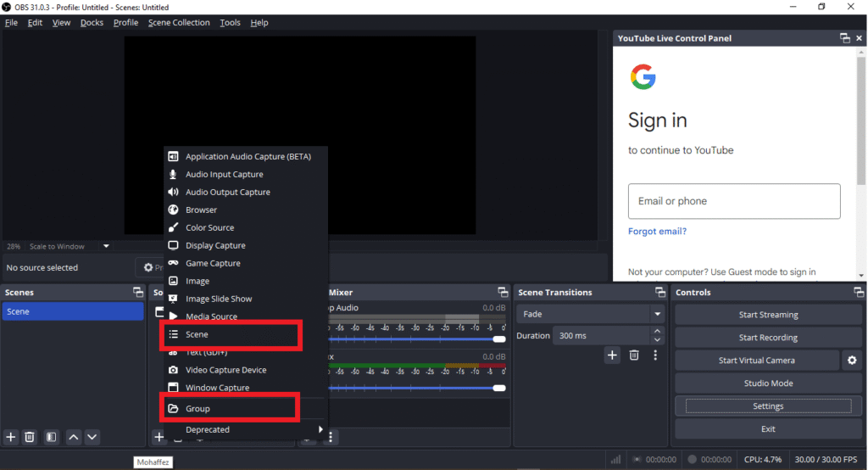Open the Help menu

(x=259, y=23)
